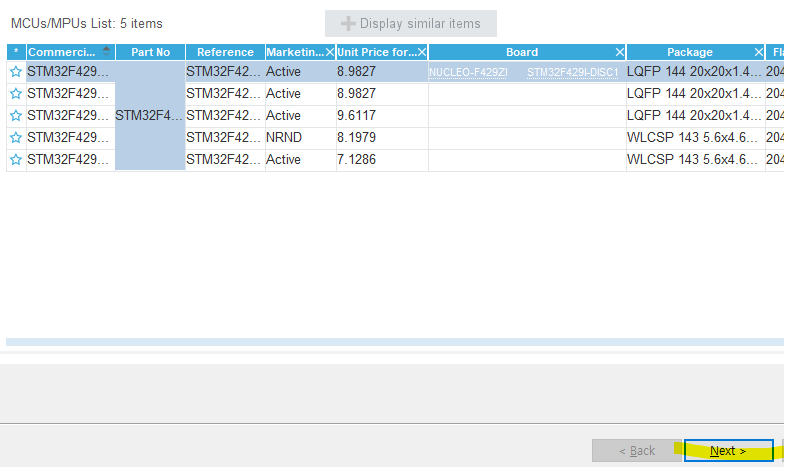
Task: Click the Display similar items button
Action: click(411, 24)
